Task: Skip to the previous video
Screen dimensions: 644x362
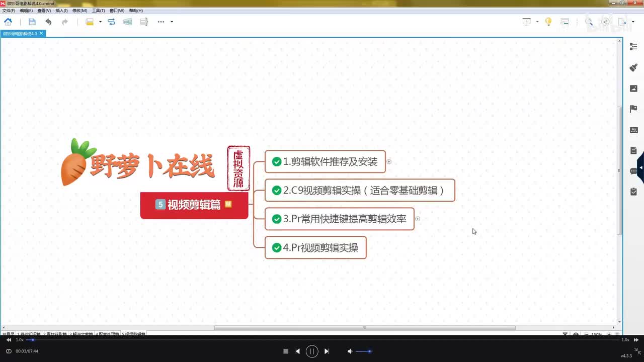Action: 298,351
